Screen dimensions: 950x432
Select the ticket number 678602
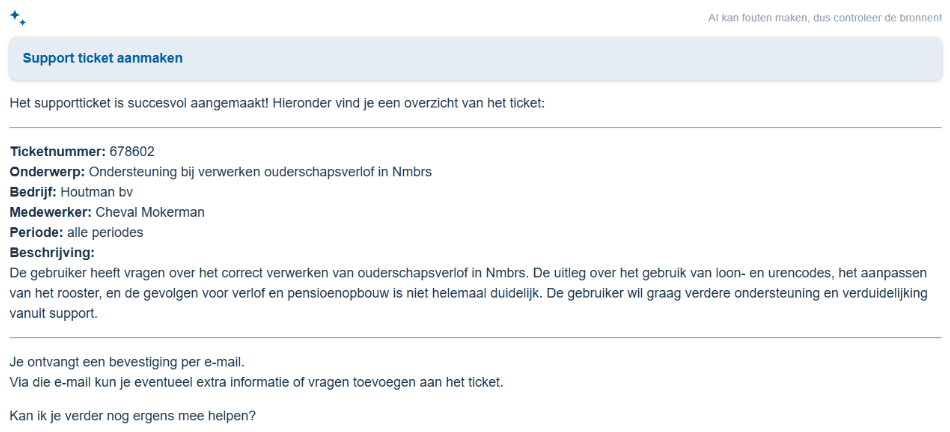(132, 151)
